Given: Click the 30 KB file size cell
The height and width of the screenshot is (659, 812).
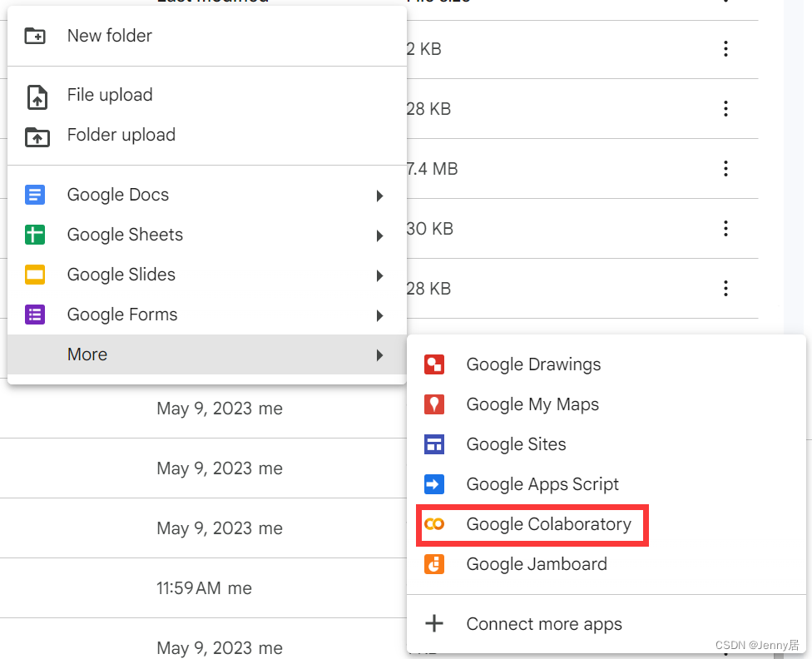Looking at the screenshot, I should (x=430, y=229).
